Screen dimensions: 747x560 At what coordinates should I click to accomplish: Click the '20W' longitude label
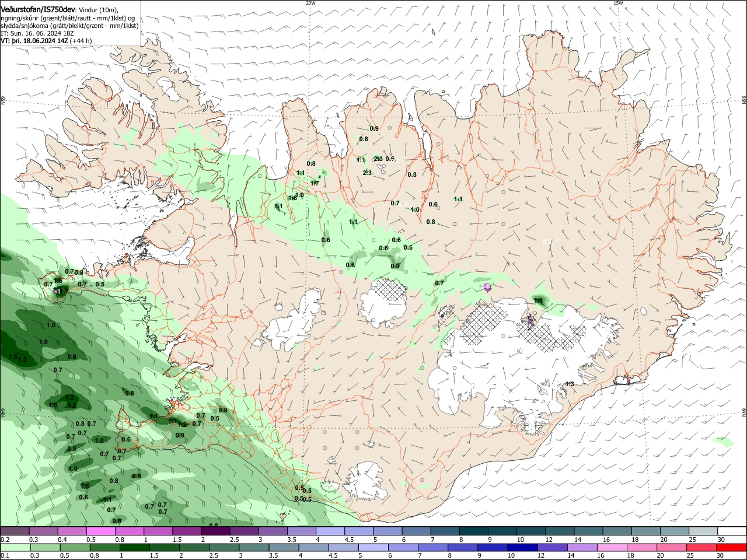[x=310, y=3]
